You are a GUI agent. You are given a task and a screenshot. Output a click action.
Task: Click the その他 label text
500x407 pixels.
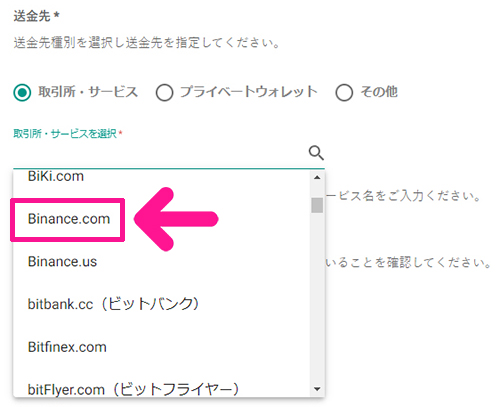379,92
